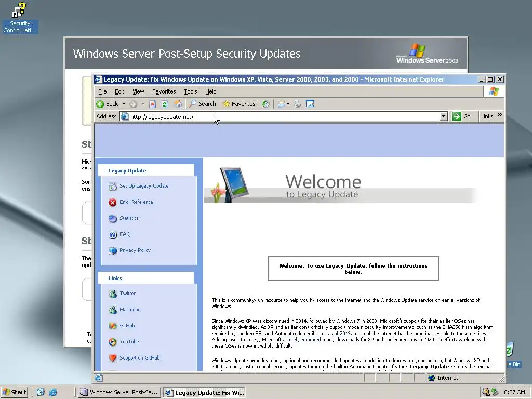Click the taskbar clock showing 8:27 AM
This screenshot has width=532, height=399.
tap(514, 393)
